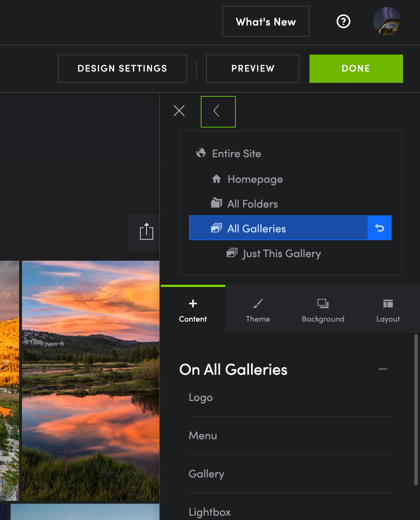
Task: Click the sunset lake photo thumbnail
Action: click(91, 380)
